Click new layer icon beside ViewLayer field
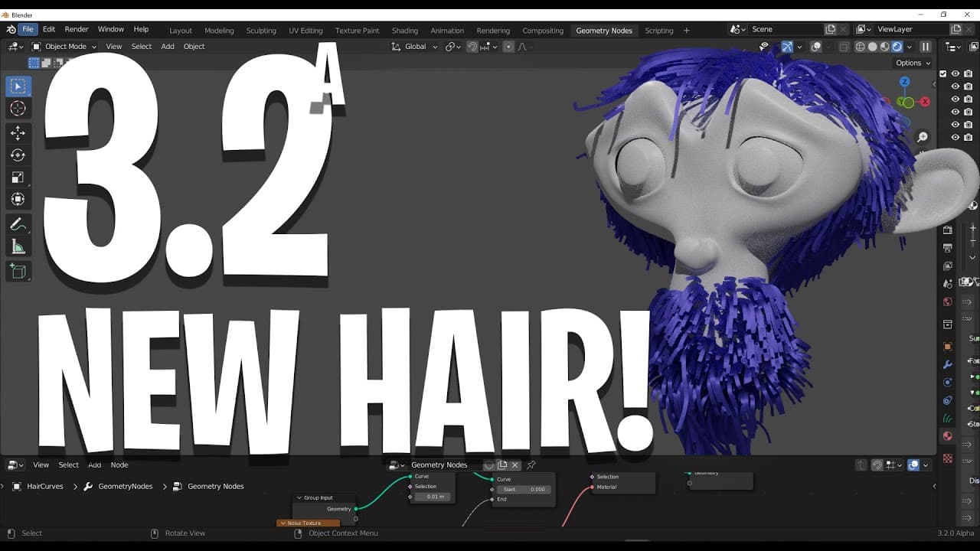980x551 pixels. (x=955, y=29)
